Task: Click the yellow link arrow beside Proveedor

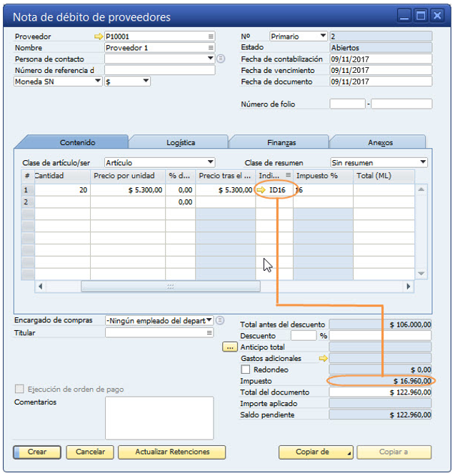Action: coord(98,36)
